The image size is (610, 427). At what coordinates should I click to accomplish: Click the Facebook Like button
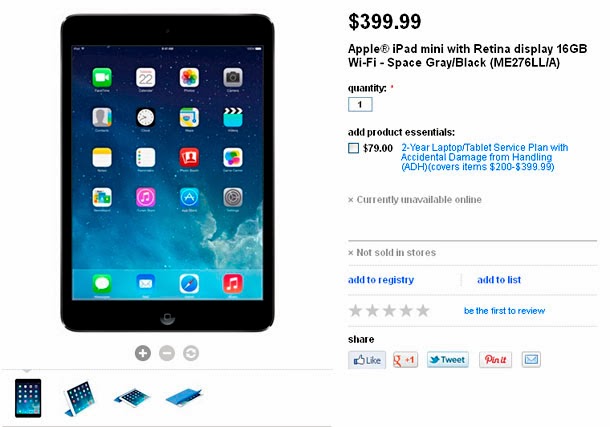click(x=367, y=360)
